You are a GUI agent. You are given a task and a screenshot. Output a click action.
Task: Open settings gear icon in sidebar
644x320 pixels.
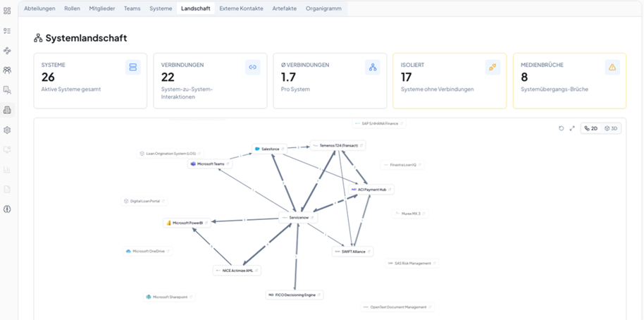coord(7,130)
